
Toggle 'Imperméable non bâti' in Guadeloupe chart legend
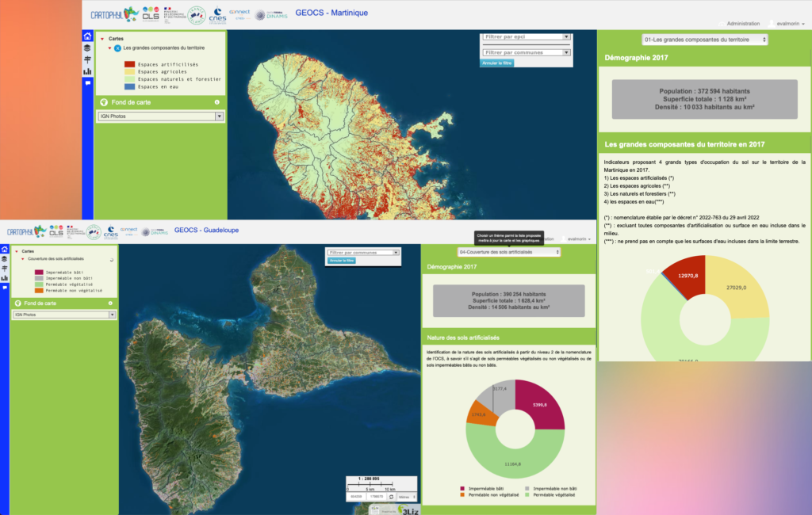[551, 489]
